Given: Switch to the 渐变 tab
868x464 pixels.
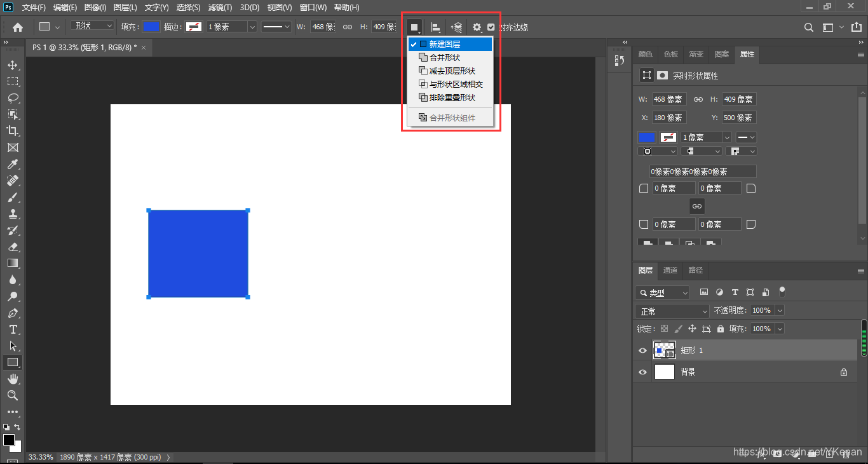Looking at the screenshot, I should 696,55.
